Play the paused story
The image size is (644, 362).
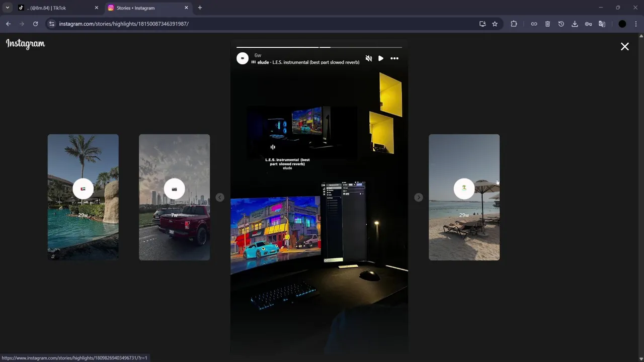click(381, 58)
